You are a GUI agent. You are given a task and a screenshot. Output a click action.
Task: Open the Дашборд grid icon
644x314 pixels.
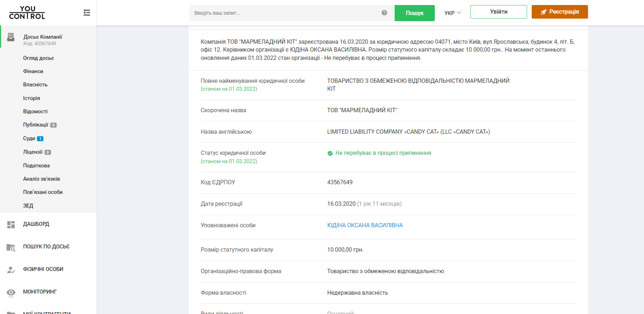[11, 224]
